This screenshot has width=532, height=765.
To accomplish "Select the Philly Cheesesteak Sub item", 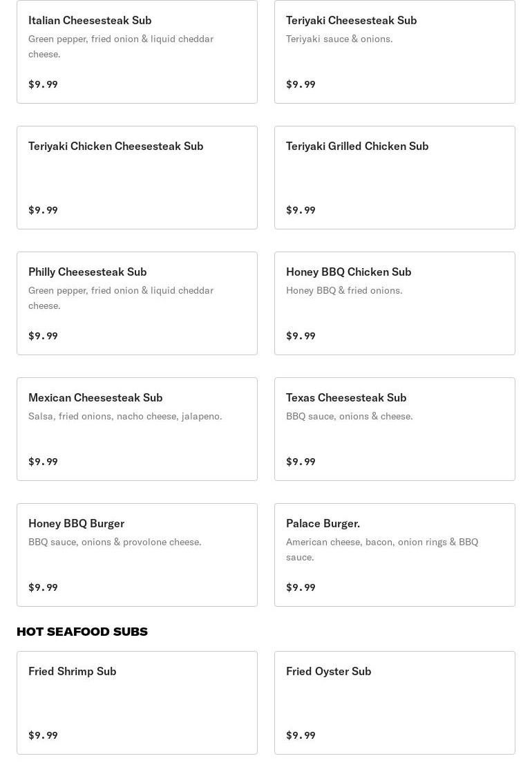I will (x=137, y=303).
